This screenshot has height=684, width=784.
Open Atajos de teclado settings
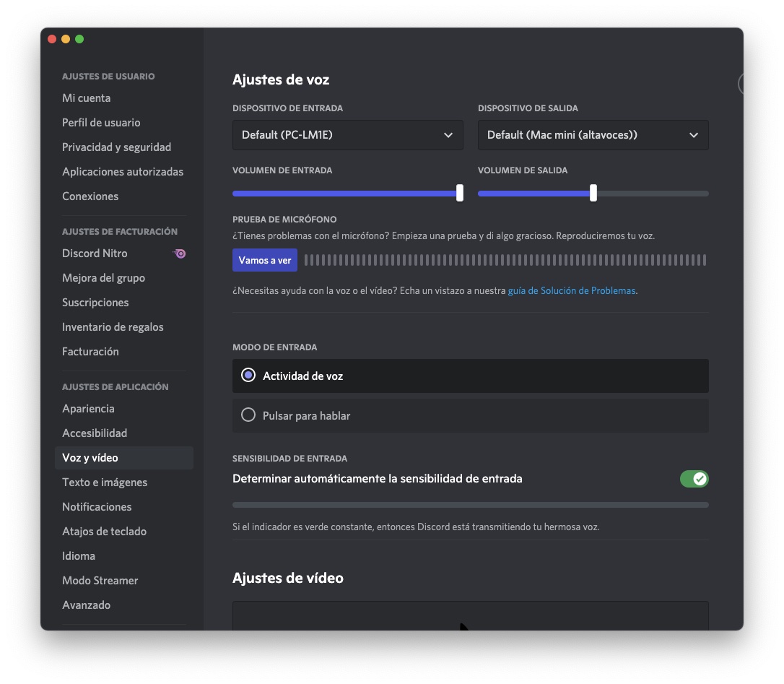click(104, 532)
